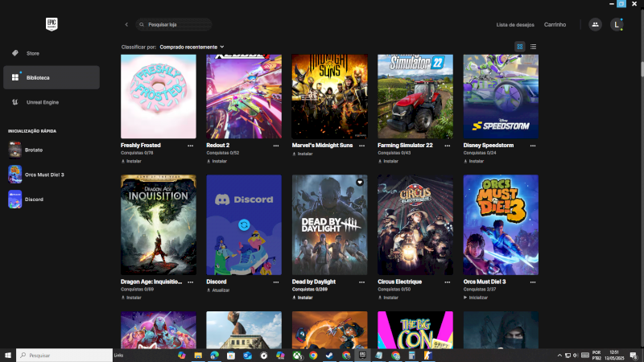Open the Windows Start menu
644x362 pixels.
[x=8, y=356]
